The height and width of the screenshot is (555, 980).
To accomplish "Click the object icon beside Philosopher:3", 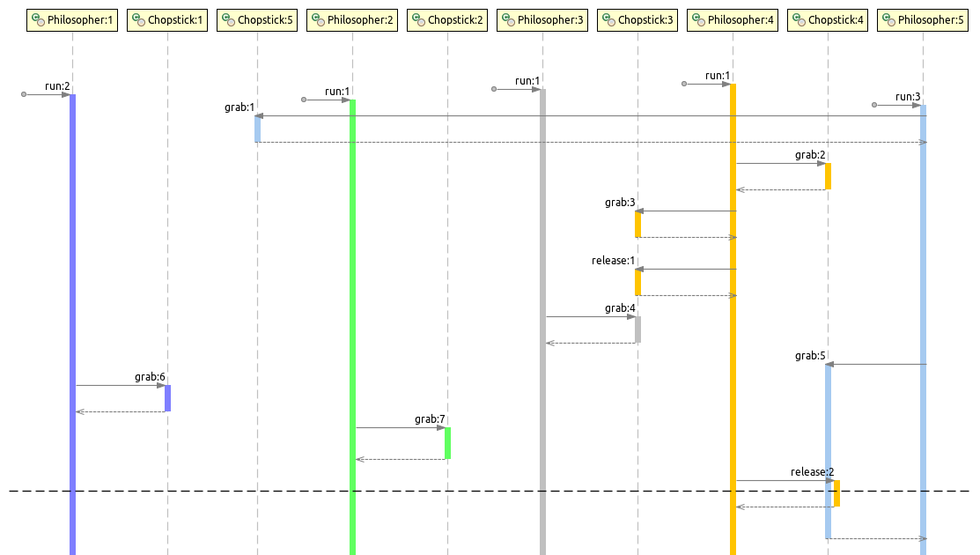I will click(508, 19).
